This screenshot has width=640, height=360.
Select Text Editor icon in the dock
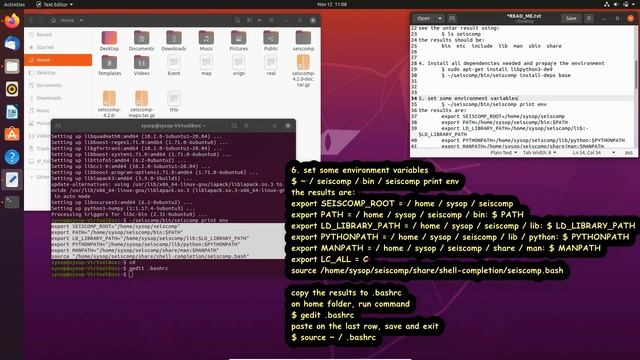click(12, 180)
